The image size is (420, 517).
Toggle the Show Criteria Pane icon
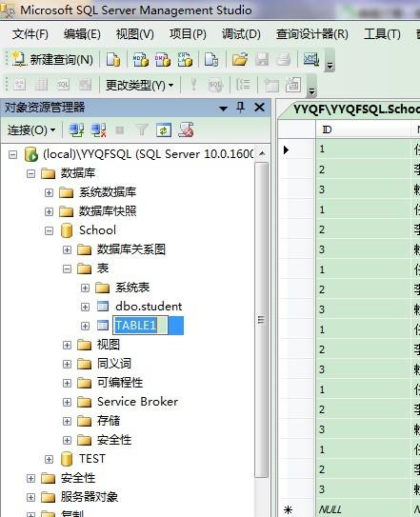point(41,85)
